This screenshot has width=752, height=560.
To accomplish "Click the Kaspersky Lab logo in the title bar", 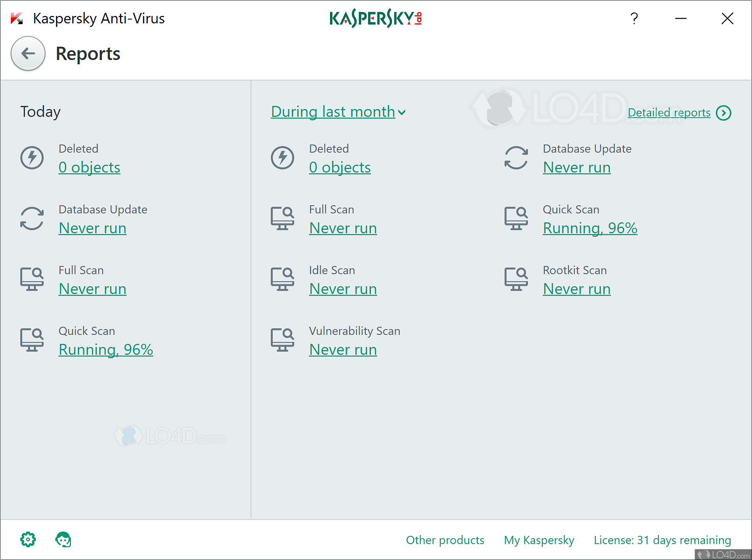I will click(376, 18).
